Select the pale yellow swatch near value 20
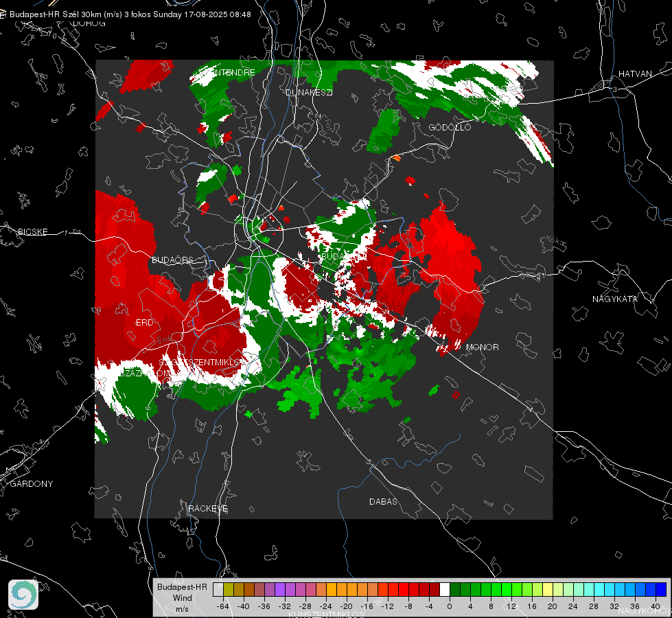This screenshot has height=618, width=672. click(548, 589)
